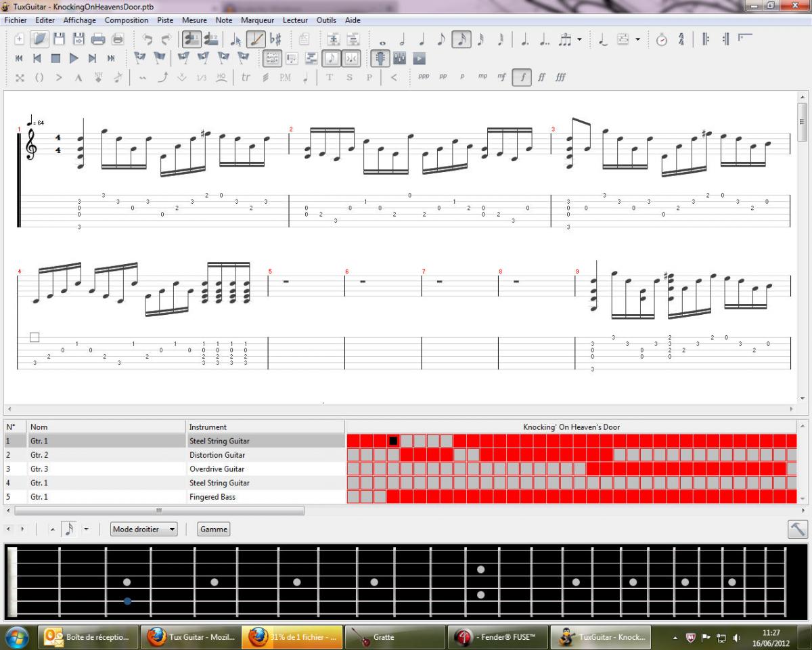Play the song

pos(74,58)
